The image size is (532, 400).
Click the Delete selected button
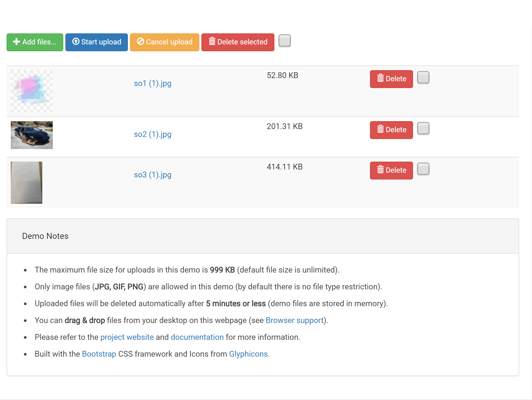tap(237, 42)
